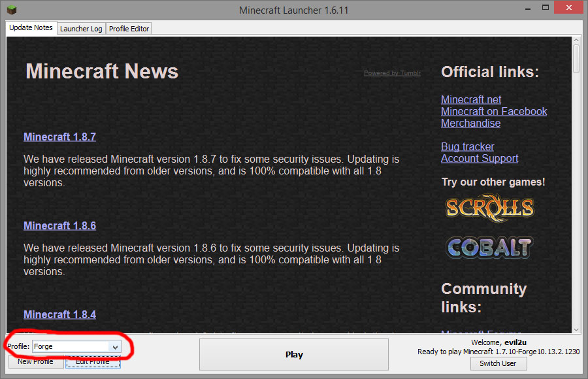
Task: Open the Merchandise link
Action: (470, 123)
